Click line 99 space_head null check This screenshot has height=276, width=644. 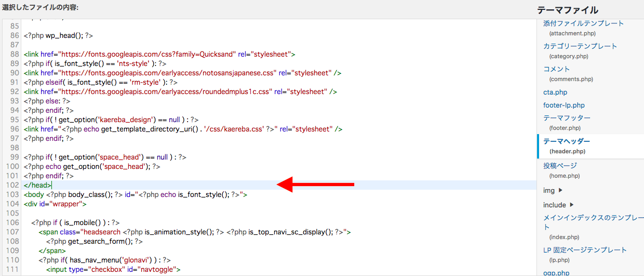click(x=105, y=157)
